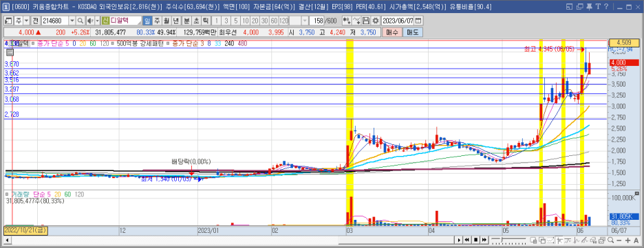Open the interval dropdown after the 120 button
The height and width of the screenshot is (248, 644).
coord(305,21)
